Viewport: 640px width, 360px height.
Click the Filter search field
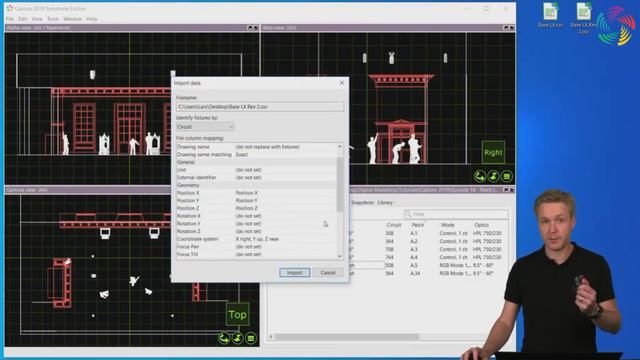456,214
